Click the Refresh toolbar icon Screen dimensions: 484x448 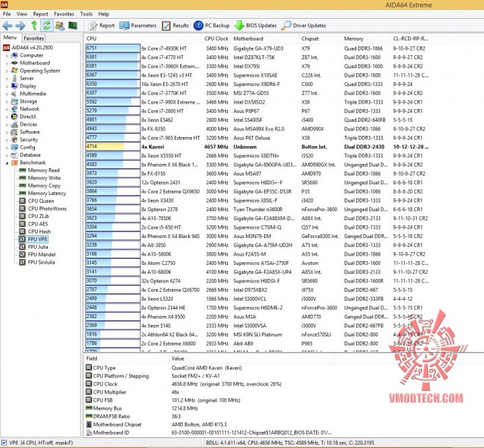coord(46,26)
